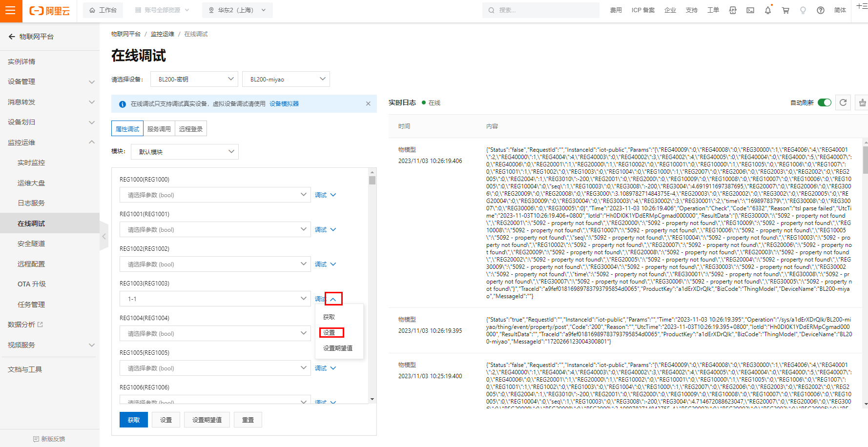Clear the real-time log with broom icon
868x447 pixels.
pos(862,102)
